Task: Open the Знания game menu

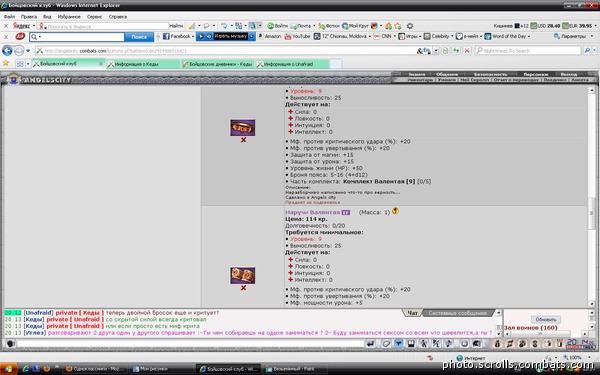Action: click(417, 74)
